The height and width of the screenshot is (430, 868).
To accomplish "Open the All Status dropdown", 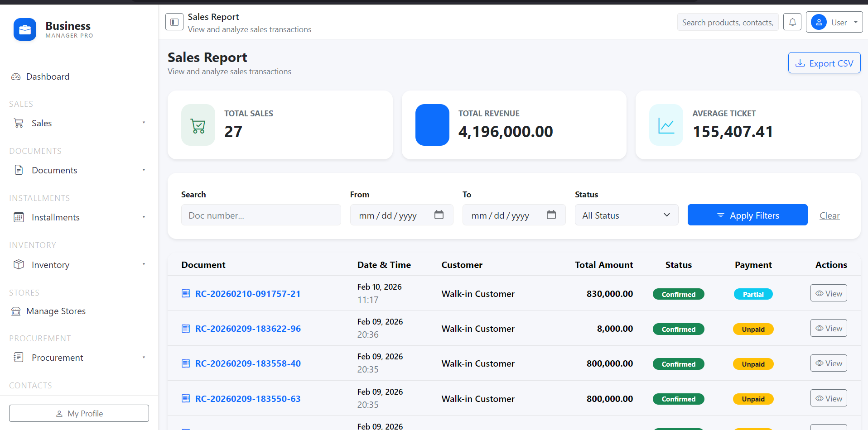I will coord(626,215).
